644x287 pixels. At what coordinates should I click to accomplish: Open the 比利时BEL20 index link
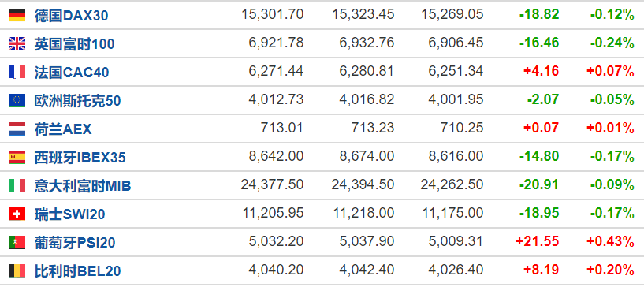coord(77,271)
